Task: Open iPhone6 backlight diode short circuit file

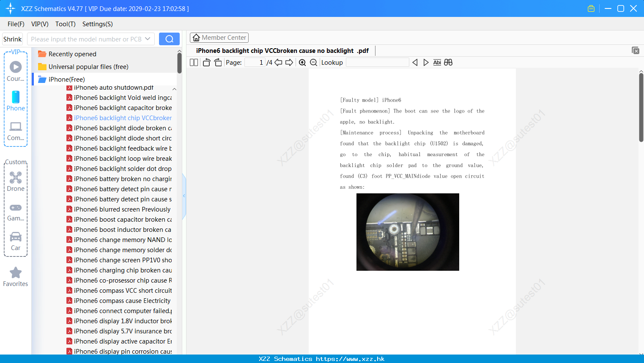Action: coord(119,138)
